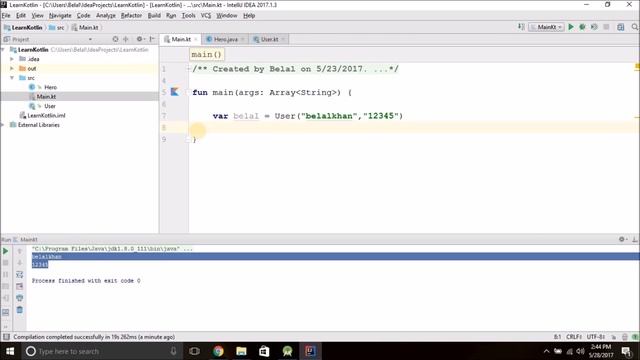Expand the out folder
This screenshot has height=360, width=640.
coord(12,68)
